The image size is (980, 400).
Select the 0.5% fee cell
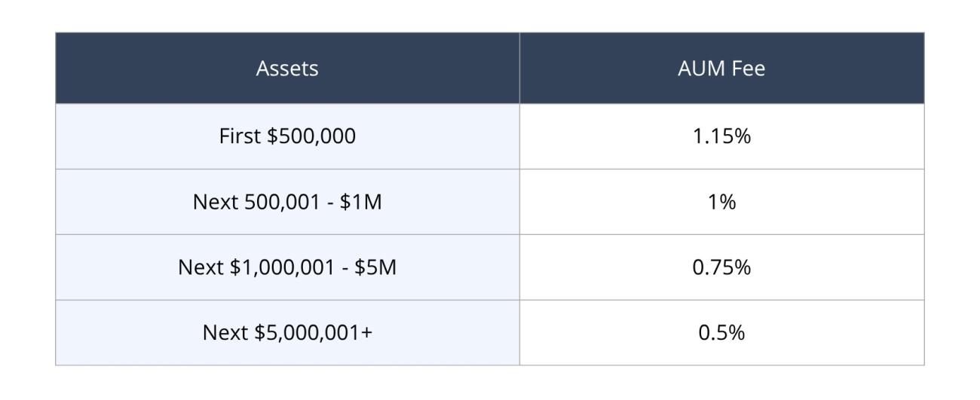pos(721,333)
